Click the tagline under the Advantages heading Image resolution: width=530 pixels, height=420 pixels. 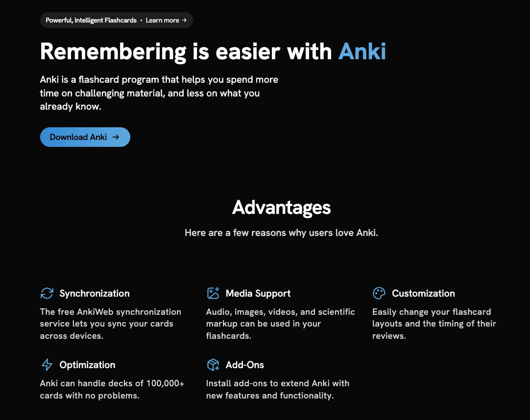coord(282,233)
